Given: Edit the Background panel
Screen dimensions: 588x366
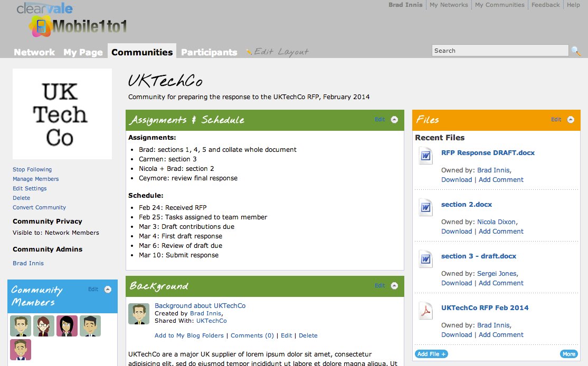Looking at the screenshot, I should tap(380, 286).
